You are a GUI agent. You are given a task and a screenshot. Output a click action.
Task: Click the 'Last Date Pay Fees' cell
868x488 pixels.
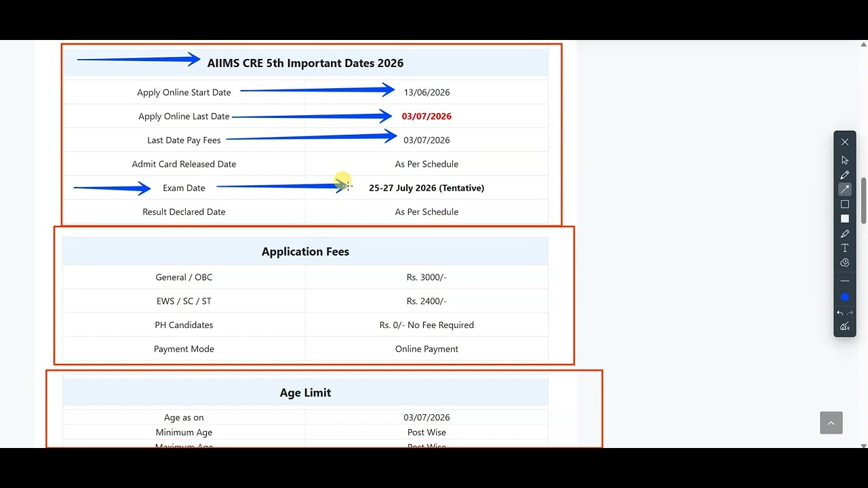pos(184,140)
